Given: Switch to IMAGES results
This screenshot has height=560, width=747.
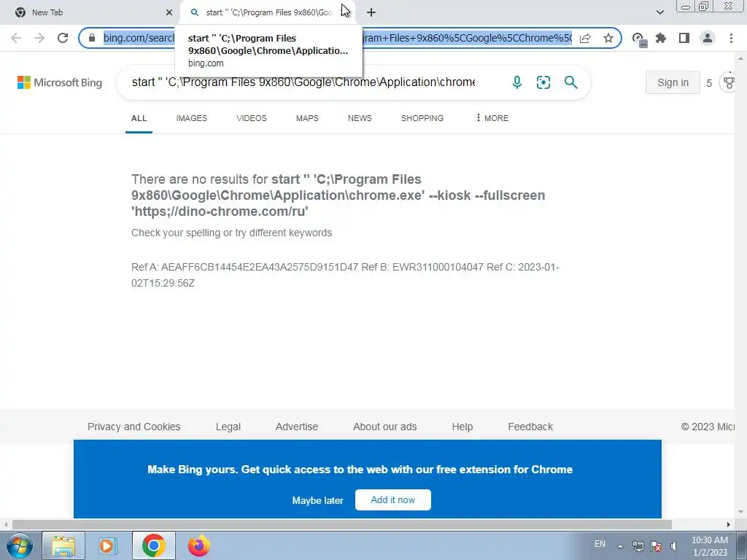Looking at the screenshot, I should [192, 118].
